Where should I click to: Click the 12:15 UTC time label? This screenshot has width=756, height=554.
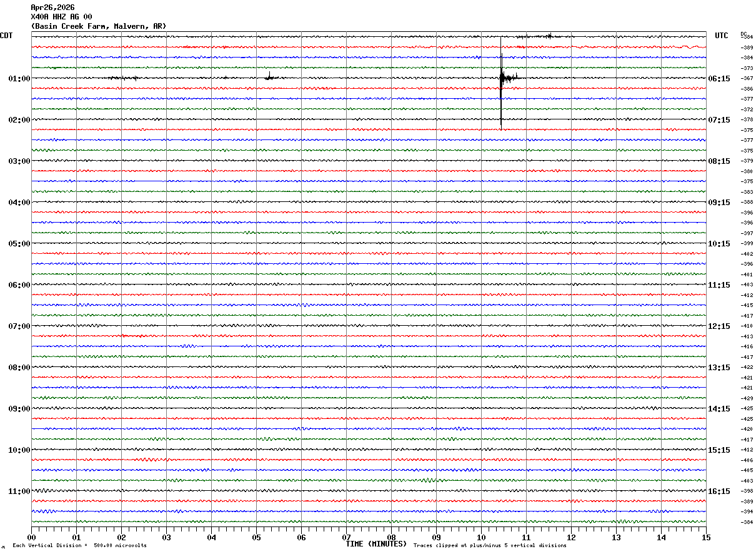pos(719,326)
